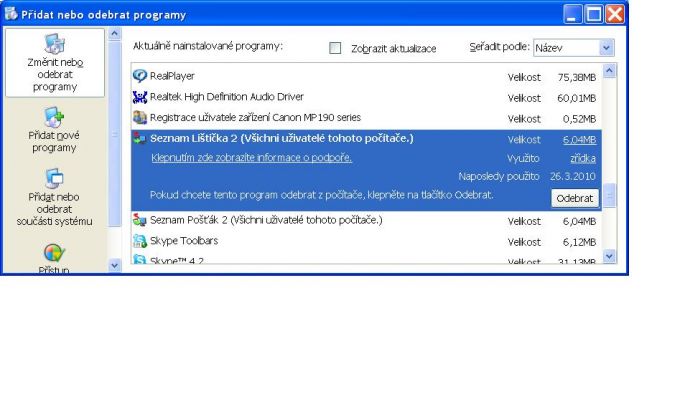The image size is (685, 399).
Task: Click the Seznam Lištička 2 icon
Action: (140, 139)
